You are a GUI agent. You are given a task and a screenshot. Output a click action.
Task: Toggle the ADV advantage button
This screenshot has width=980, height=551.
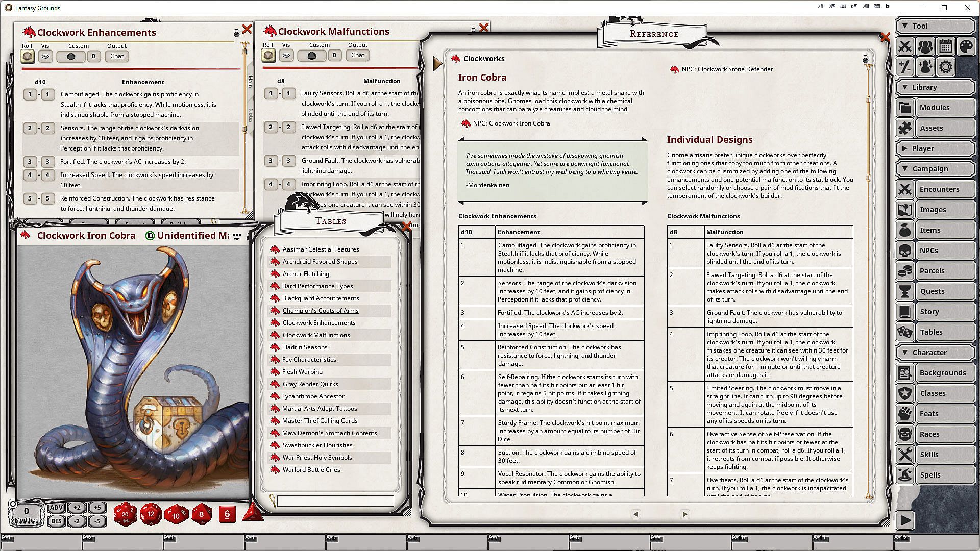56,508
